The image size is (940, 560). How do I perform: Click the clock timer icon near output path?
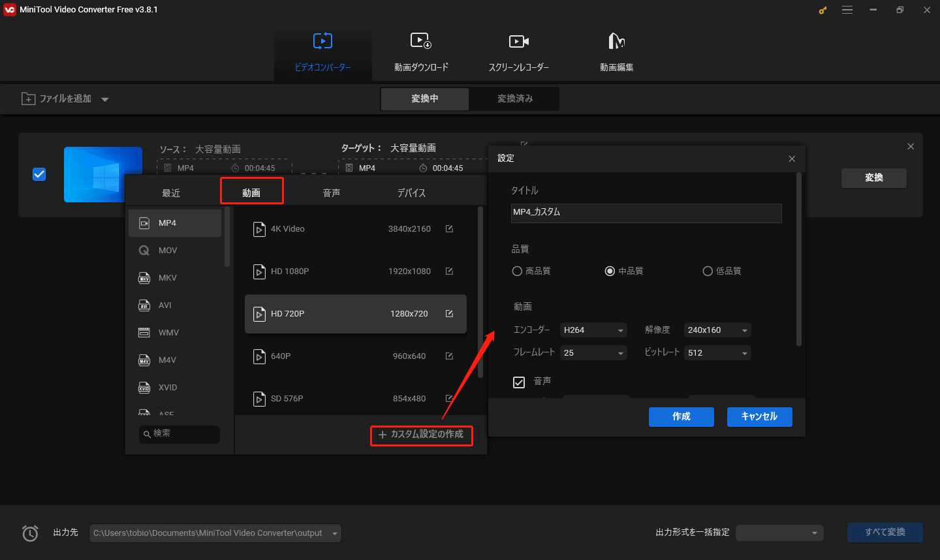(x=30, y=533)
